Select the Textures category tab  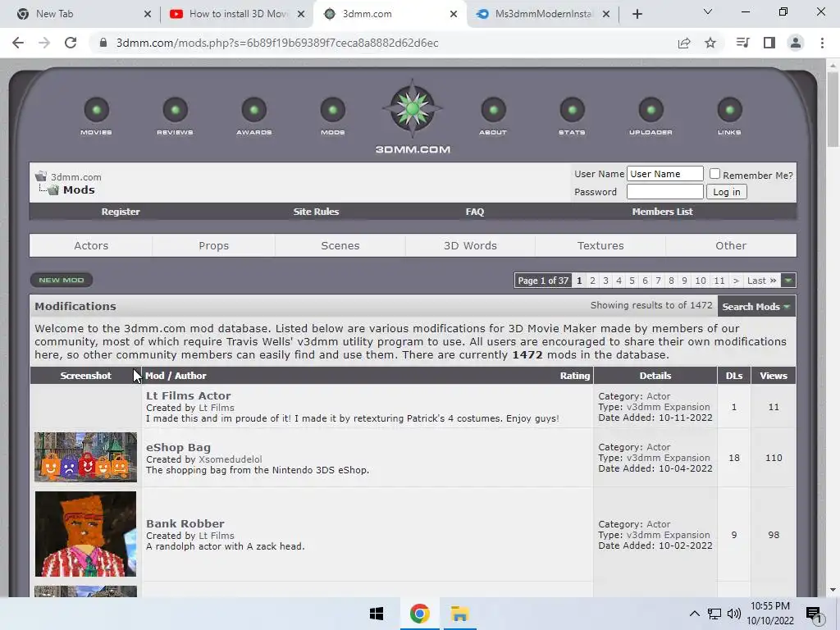pyautogui.click(x=600, y=245)
